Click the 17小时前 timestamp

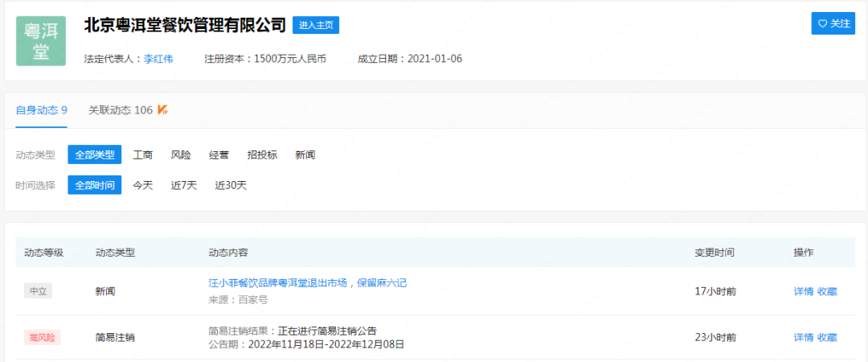point(715,291)
